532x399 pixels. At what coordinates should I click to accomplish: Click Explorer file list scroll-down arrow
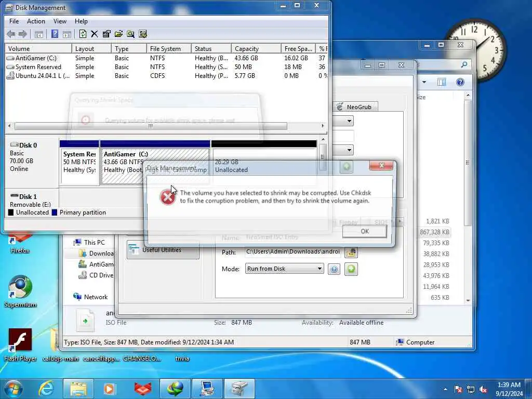[x=468, y=300]
